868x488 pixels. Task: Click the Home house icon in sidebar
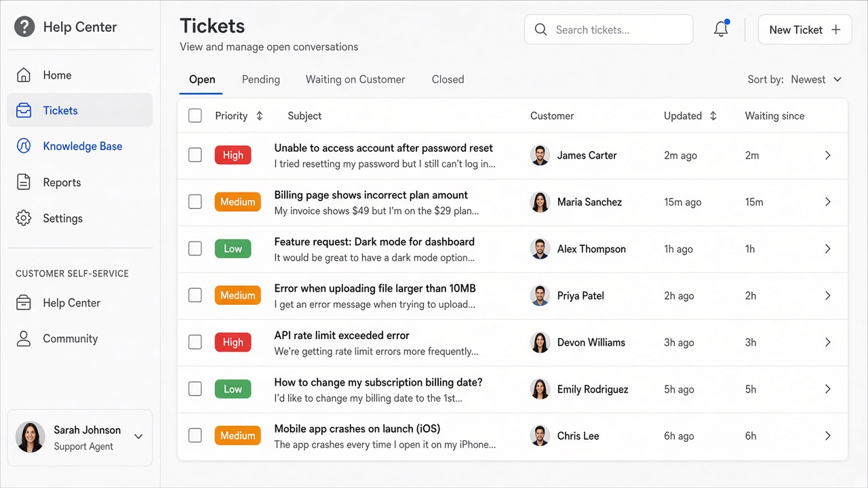point(24,75)
